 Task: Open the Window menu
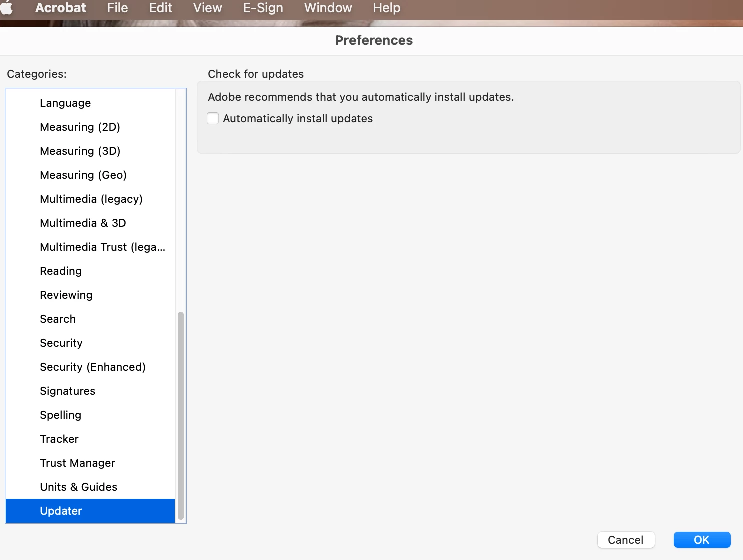point(328,8)
